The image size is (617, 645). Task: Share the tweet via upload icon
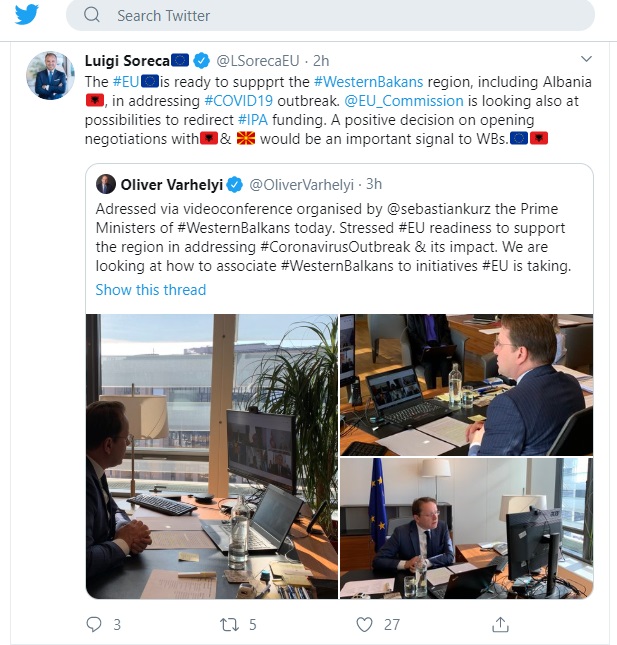click(500, 624)
